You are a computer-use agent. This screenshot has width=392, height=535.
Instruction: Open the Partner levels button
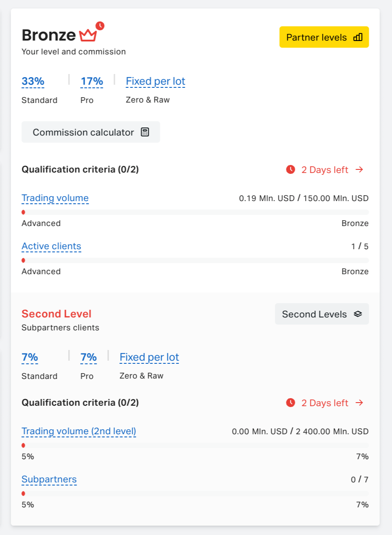click(x=324, y=37)
